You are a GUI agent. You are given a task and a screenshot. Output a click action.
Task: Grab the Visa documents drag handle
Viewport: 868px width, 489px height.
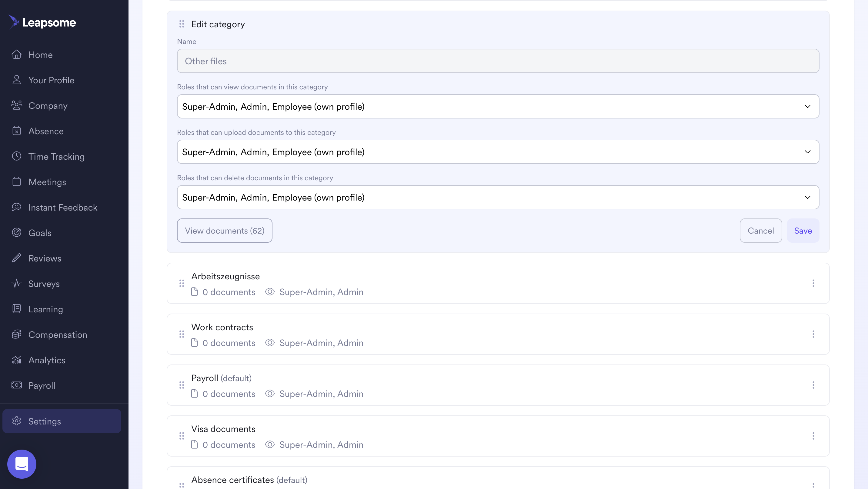tap(182, 436)
